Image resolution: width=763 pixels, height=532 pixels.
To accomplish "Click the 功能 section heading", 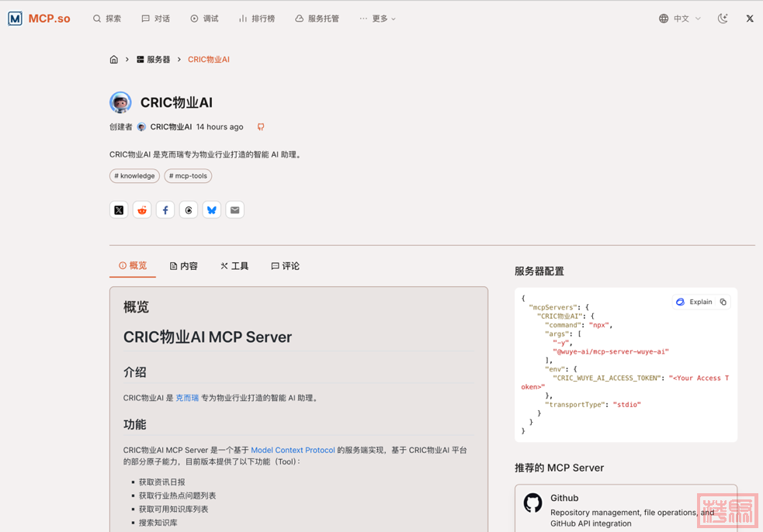I will point(135,424).
